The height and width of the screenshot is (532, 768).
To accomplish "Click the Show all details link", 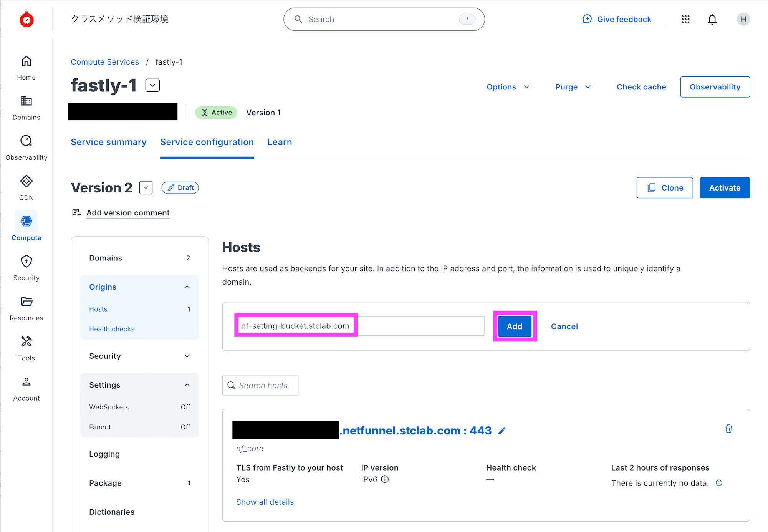I will (x=265, y=502).
